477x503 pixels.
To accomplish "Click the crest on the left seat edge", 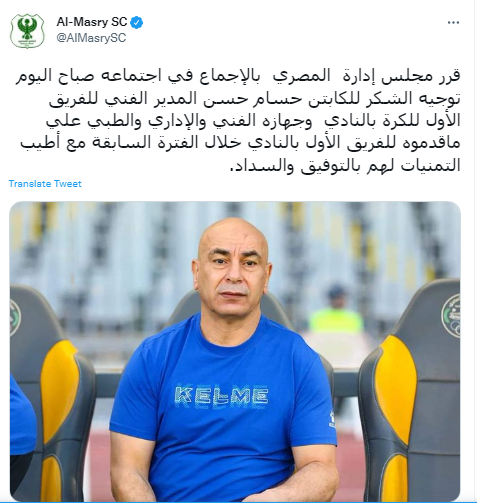I will 15,317.
